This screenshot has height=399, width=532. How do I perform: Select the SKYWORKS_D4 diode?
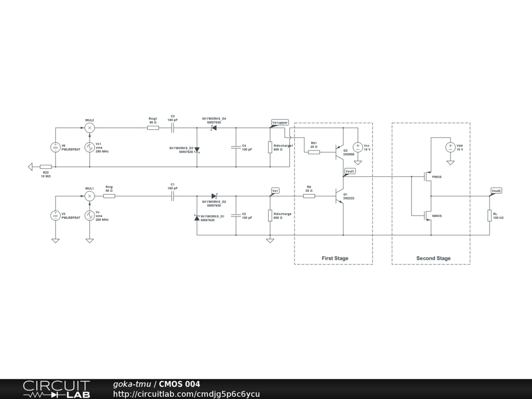point(214,128)
